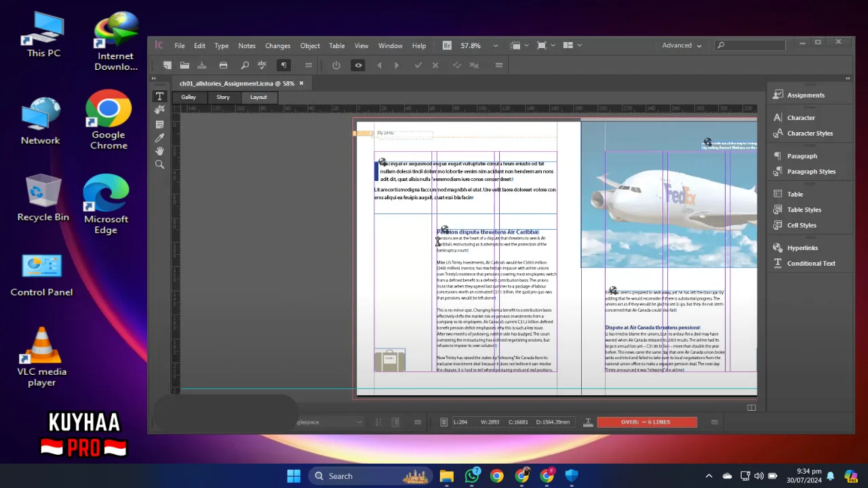Open the Arrange Documents dropdown
This screenshot has height=488, width=868.
coord(572,45)
